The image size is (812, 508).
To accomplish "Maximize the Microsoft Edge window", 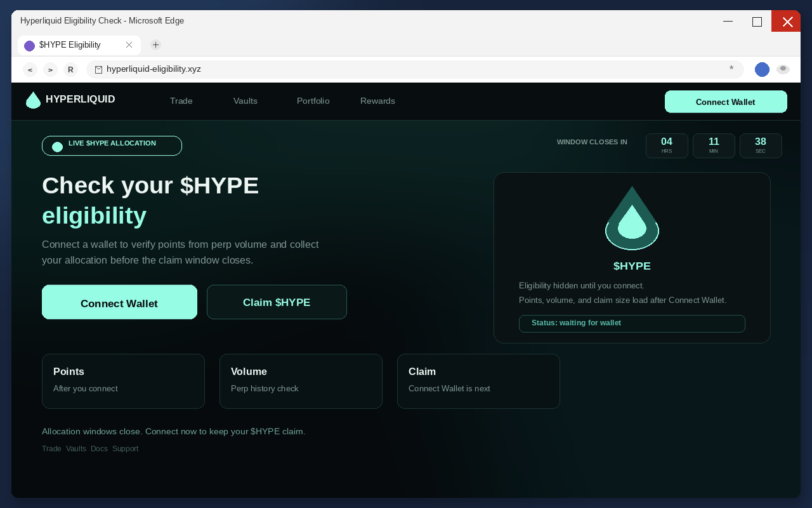I will [x=757, y=21].
